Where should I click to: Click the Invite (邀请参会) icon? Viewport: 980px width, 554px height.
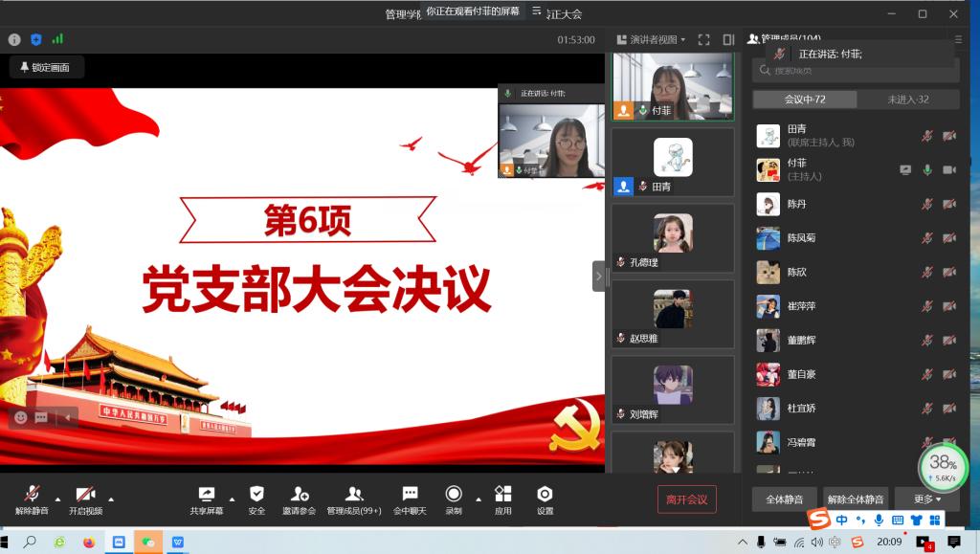point(299,499)
